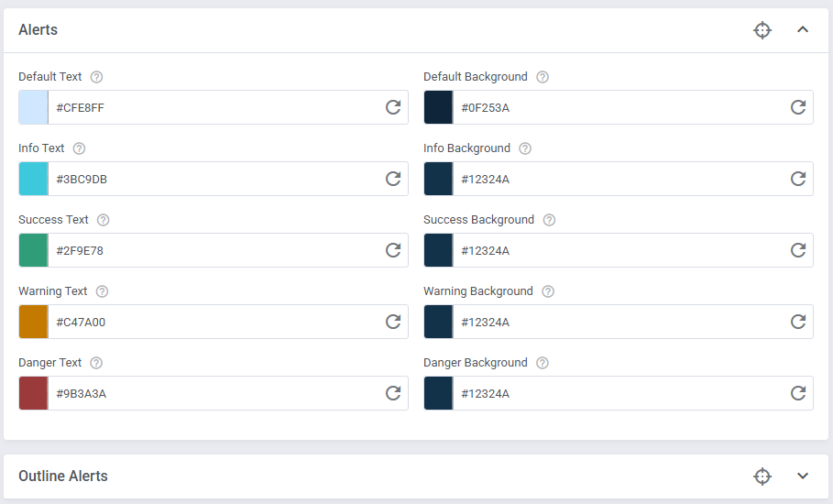
Task: Click the Default Background color swatch
Action: (438, 107)
